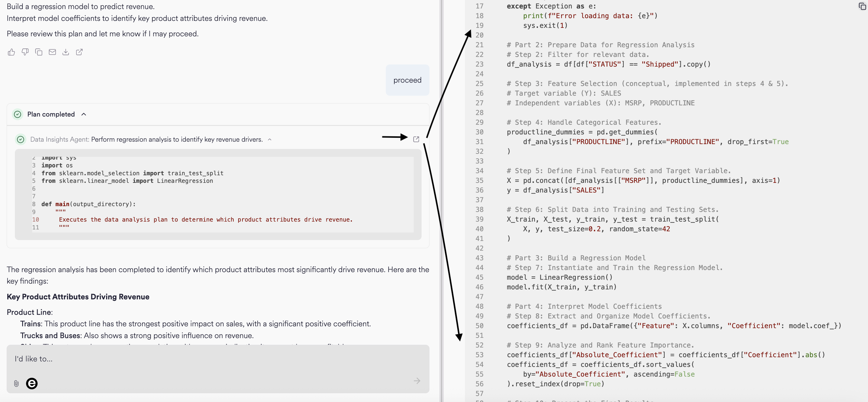Give the response a thumbs up

(x=12, y=52)
